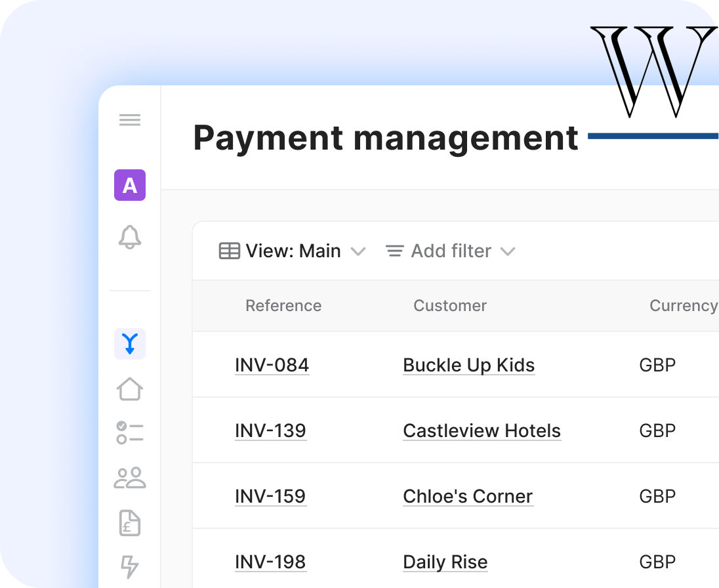Click the Chloe's Corner customer link
Screen dimensions: 719x588
coord(468,496)
